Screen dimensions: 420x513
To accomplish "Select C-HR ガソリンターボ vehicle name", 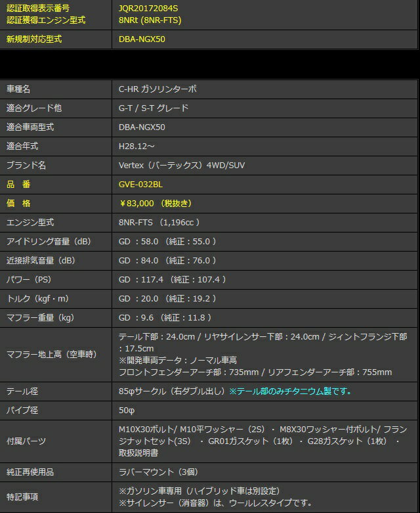I will tap(157, 89).
